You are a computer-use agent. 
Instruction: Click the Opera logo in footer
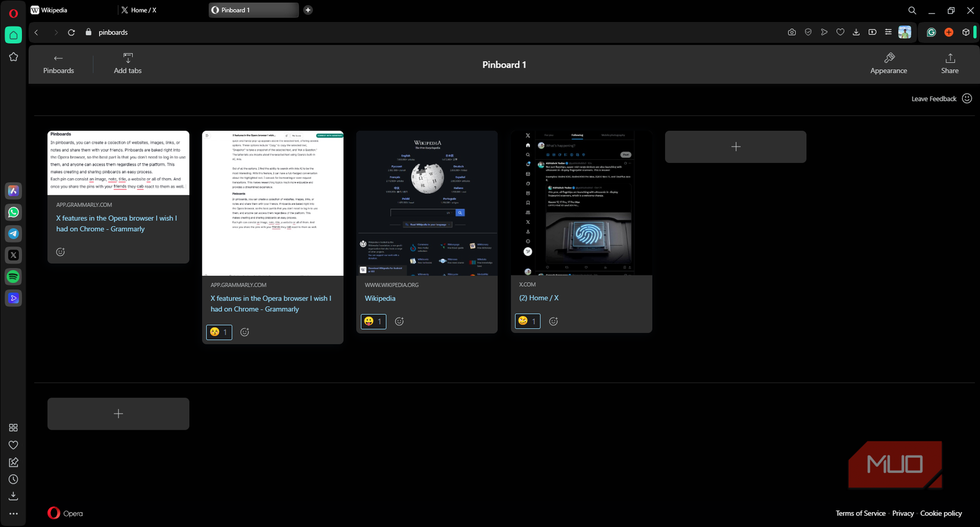(x=65, y=513)
